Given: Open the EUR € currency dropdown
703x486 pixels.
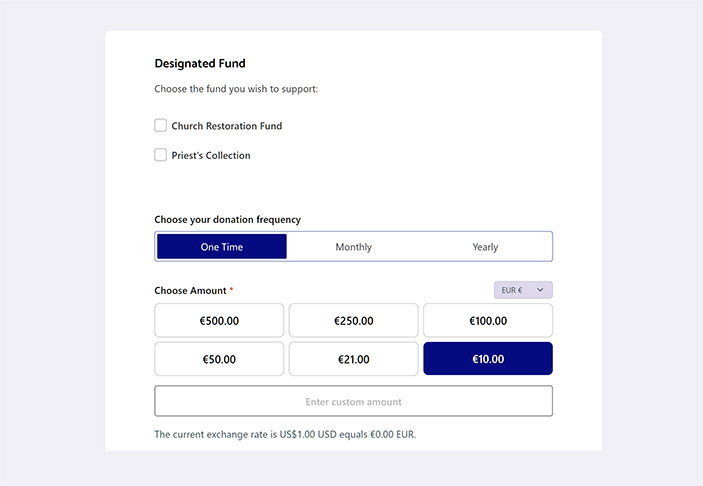Looking at the screenshot, I should tap(522, 290).
